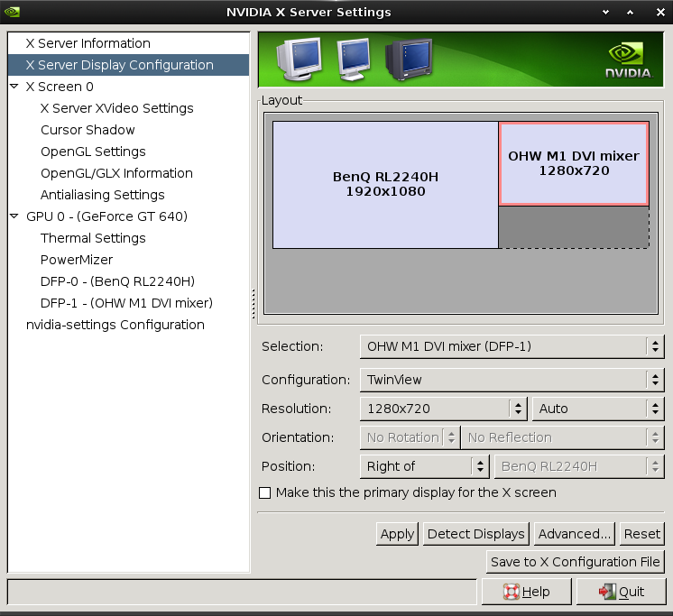The image size is (673, 616).
Task: Check the primary display checkbox
Action: click(x=265, y=492)
